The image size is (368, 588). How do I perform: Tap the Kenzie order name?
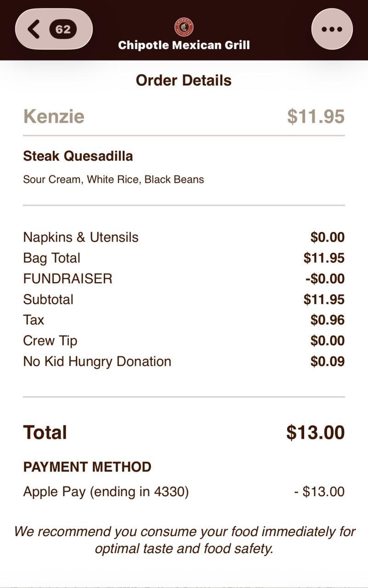54,116
